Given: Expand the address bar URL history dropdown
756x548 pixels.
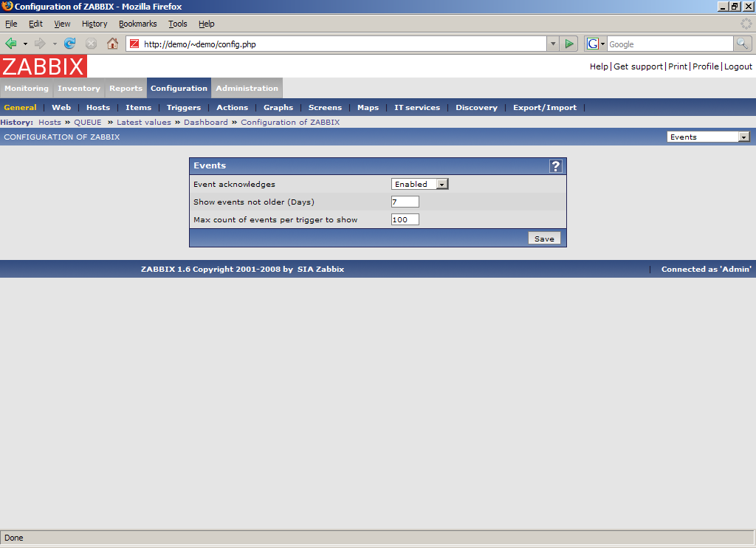Looking at the screenshot, I should [x=553, y=44].
